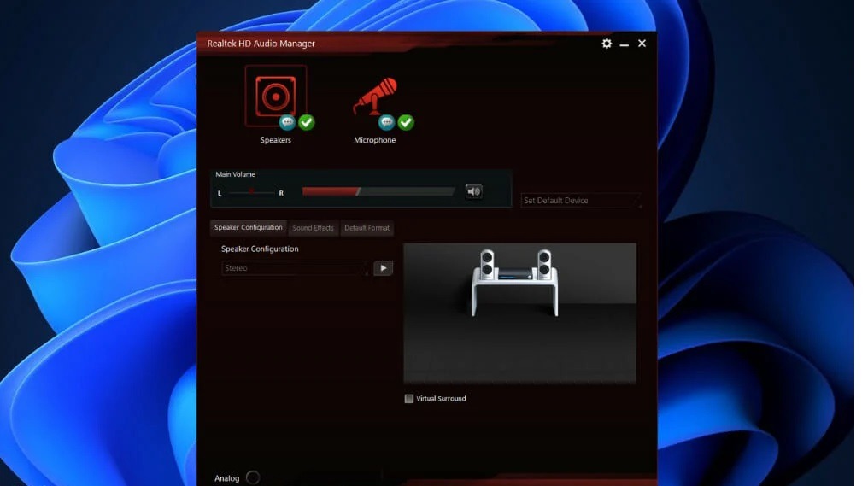Click the green checkmark badge under Speakers
This screenshot has width=868, height=486.
click(306, 122)
